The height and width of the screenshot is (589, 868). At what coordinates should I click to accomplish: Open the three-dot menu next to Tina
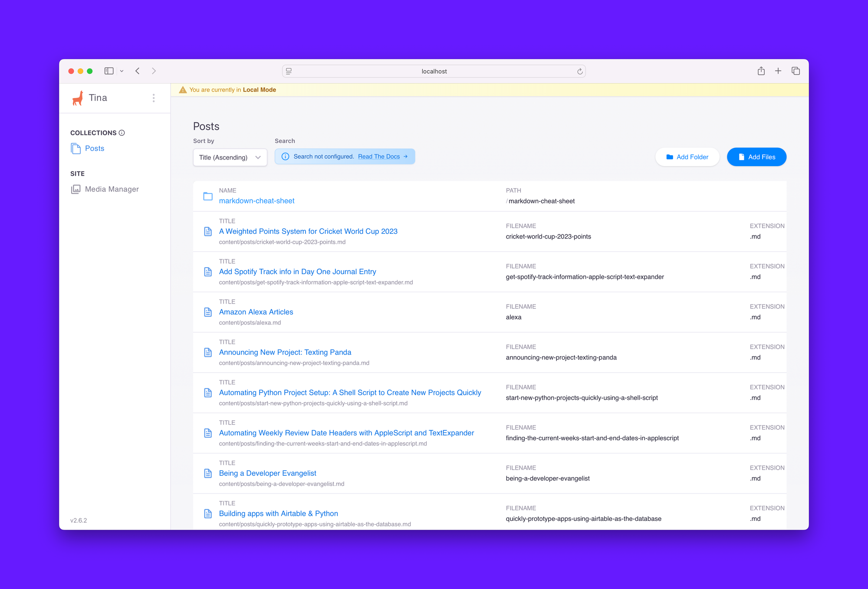tap(154, 98)
